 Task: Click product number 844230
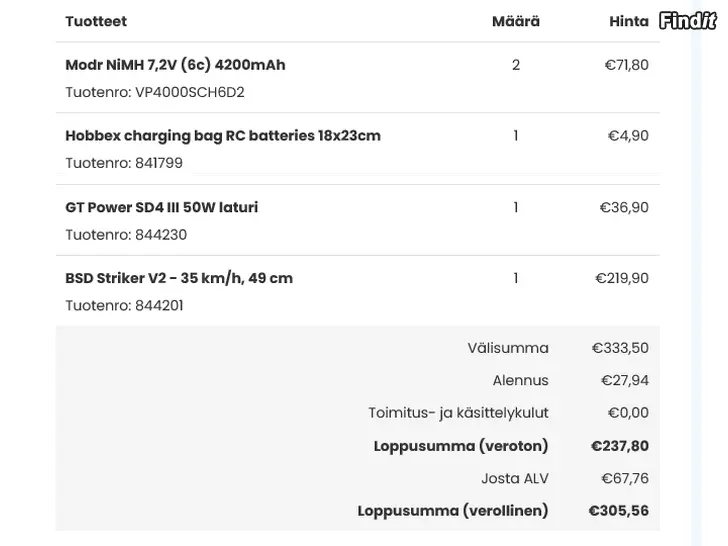coord(161,235)
